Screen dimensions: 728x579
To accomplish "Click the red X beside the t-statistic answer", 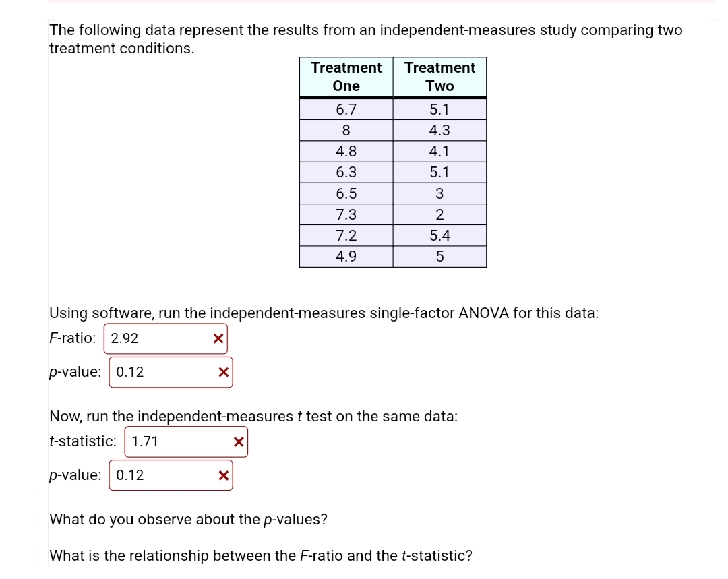I will pyautogui.click(x=238, y=441).
